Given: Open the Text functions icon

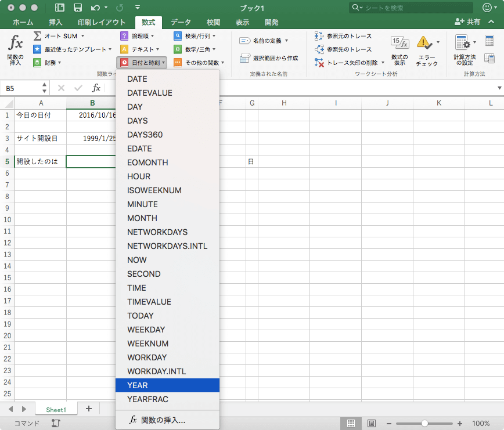Looking at the screenshot, I should point(124,49).
